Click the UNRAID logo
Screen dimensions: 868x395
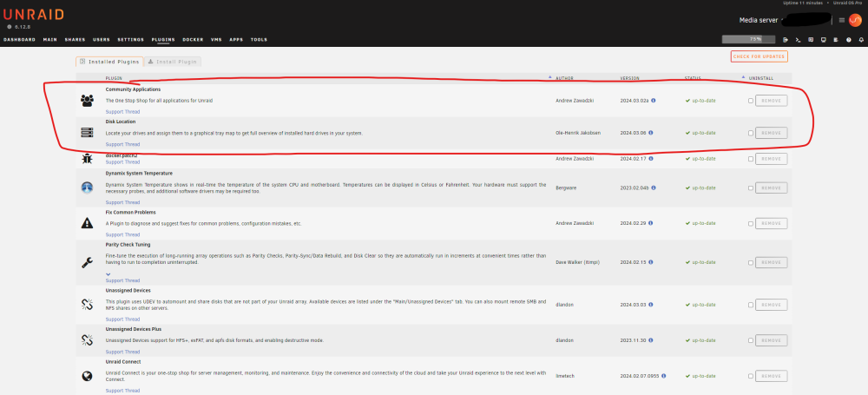pyautogui.click(x=33, y=15)
